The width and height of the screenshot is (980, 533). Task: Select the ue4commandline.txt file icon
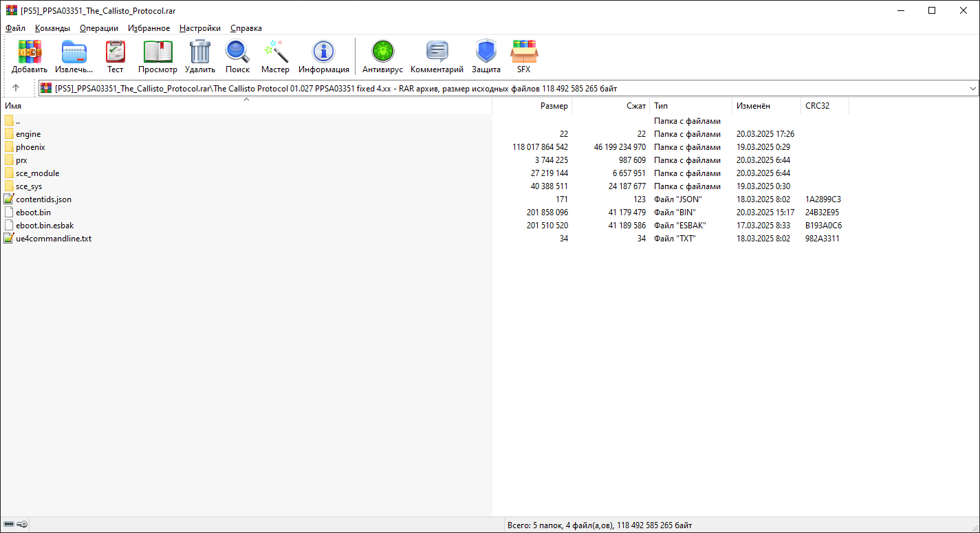coord(9,238)
